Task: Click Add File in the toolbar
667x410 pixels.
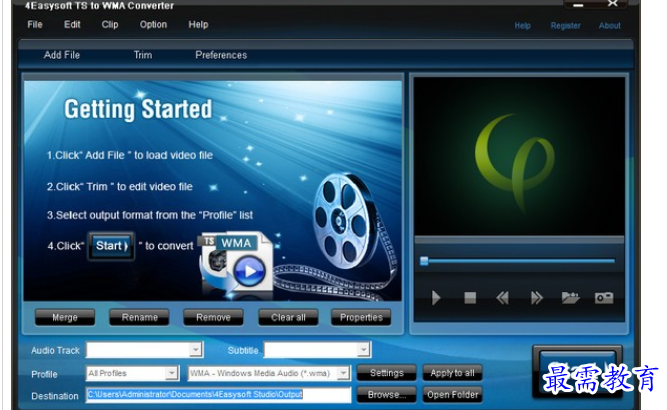Action: 62,55
